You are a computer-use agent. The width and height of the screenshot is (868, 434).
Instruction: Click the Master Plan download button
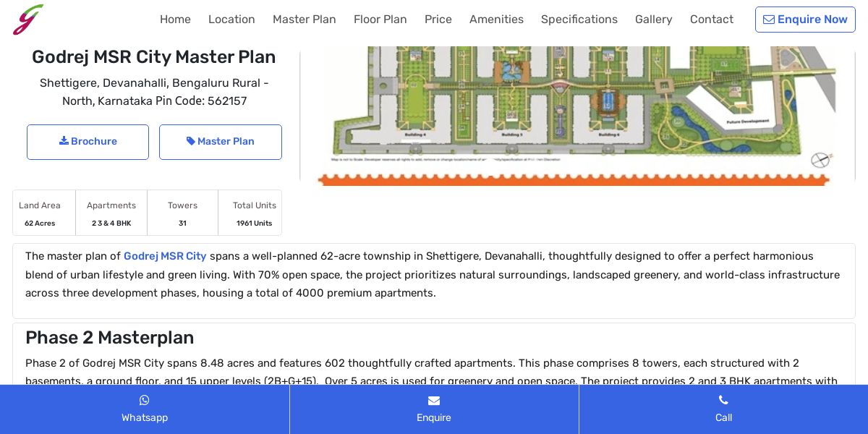[x=221, y=142]
